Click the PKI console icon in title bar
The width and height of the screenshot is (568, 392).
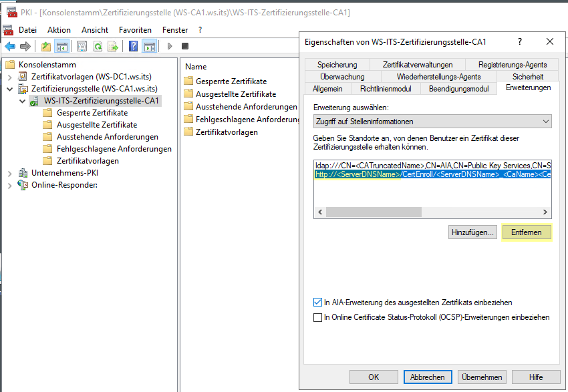click(12, 12)
